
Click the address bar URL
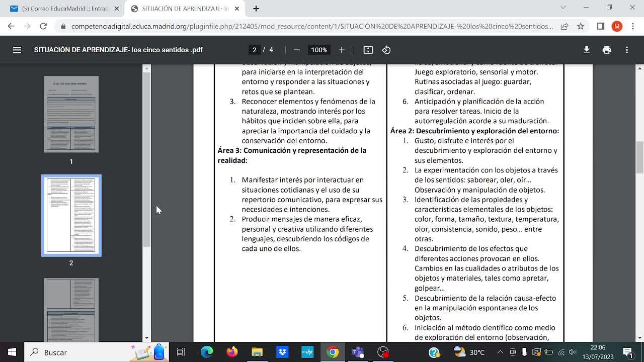tap(312, 26)
